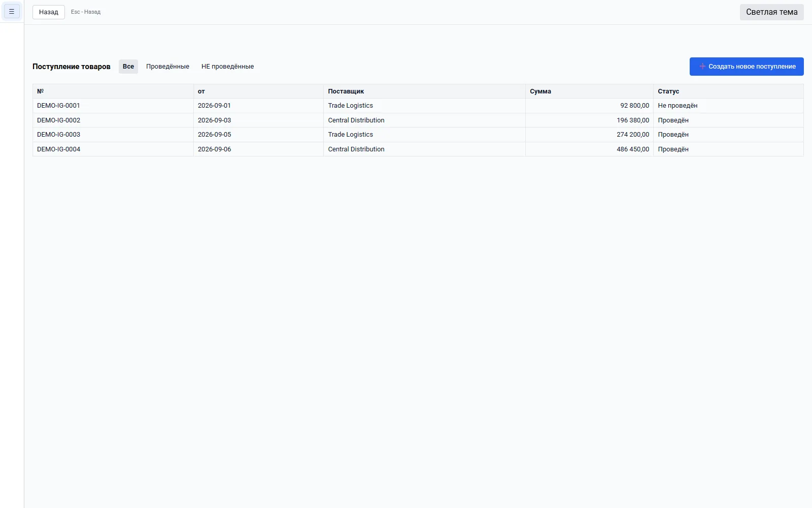Click Central Distribution in row DEMO-IG-0004
Image resolution: width=812 pixels, height=508 pixels.
(356, 149)
